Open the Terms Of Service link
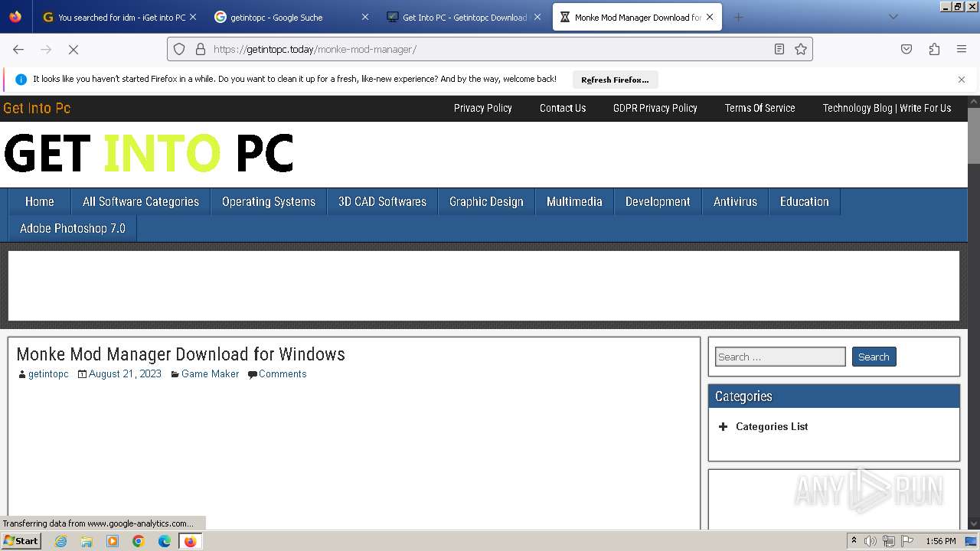This screenshot has height=551, width=980. pos(760,108)
